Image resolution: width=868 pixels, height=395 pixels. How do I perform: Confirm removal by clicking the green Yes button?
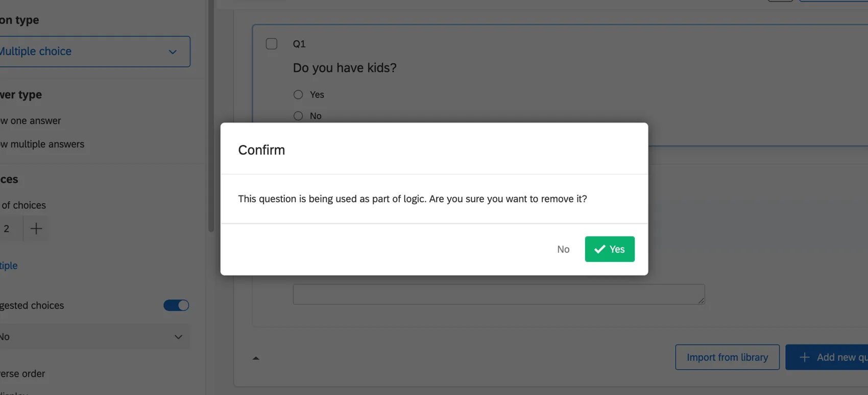(x=610, y=249)
